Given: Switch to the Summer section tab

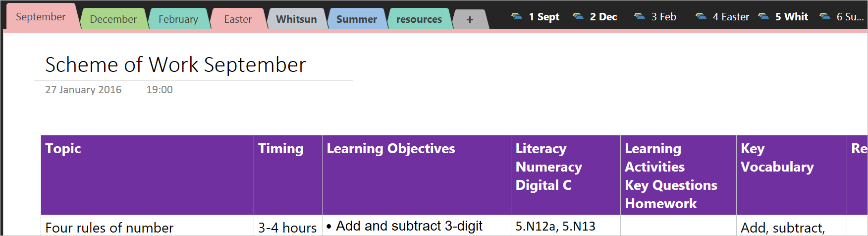Looking at the screenshot, I should pyautogui.click(x=356, y=19).
